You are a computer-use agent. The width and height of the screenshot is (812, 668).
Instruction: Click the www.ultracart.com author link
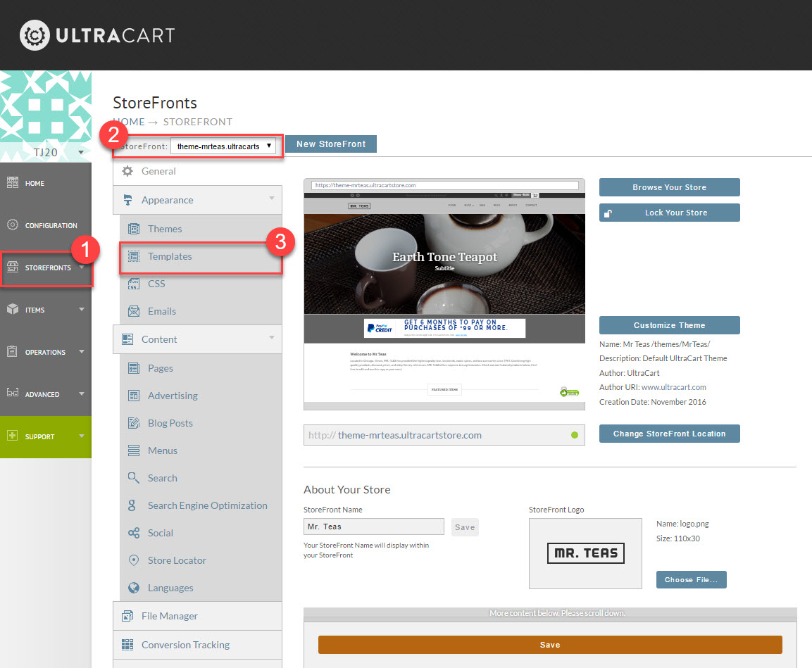673,387
